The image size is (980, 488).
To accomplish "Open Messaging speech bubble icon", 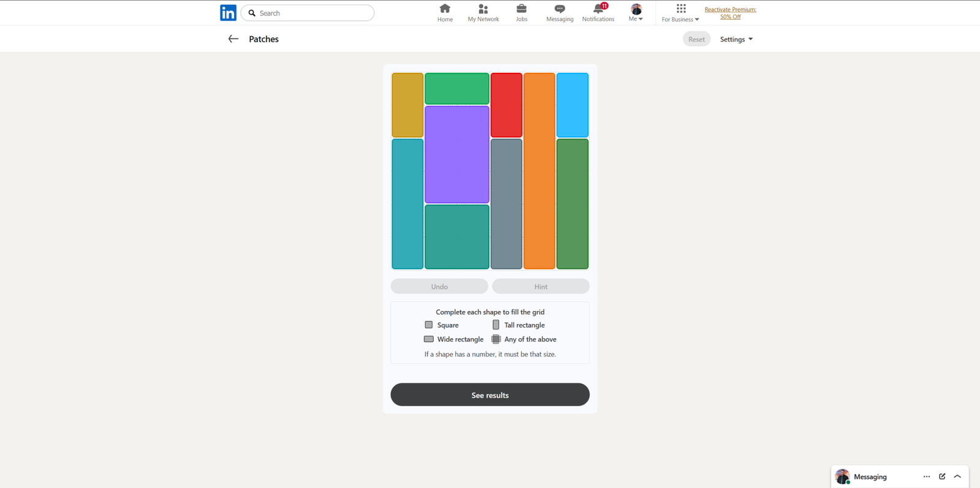I will pos(559,9).
